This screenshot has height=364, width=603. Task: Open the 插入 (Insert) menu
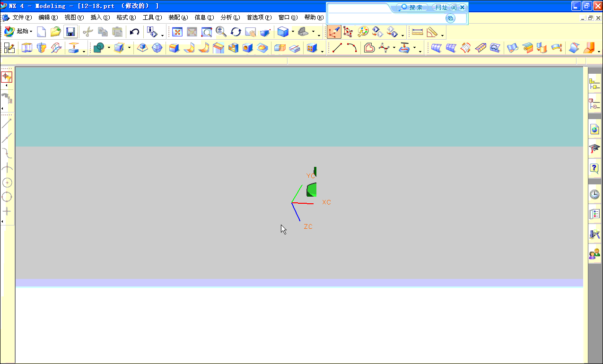click(x=100, y=17)
